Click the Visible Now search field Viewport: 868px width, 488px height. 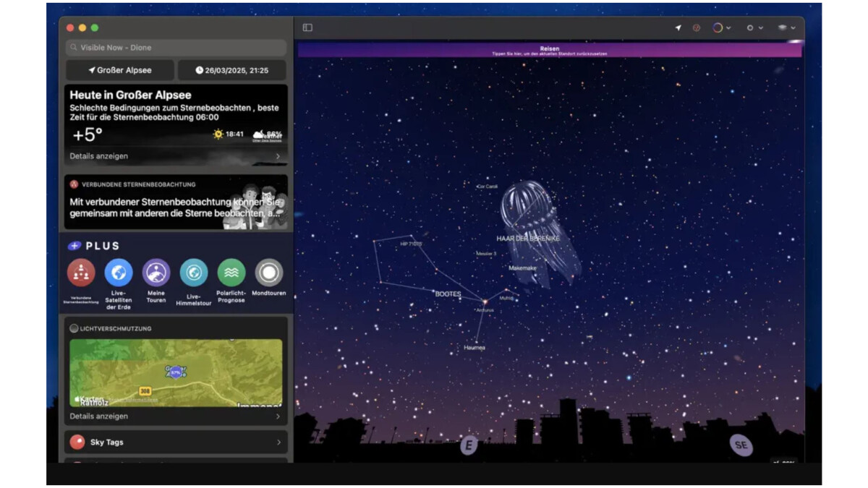coord(176,48)
